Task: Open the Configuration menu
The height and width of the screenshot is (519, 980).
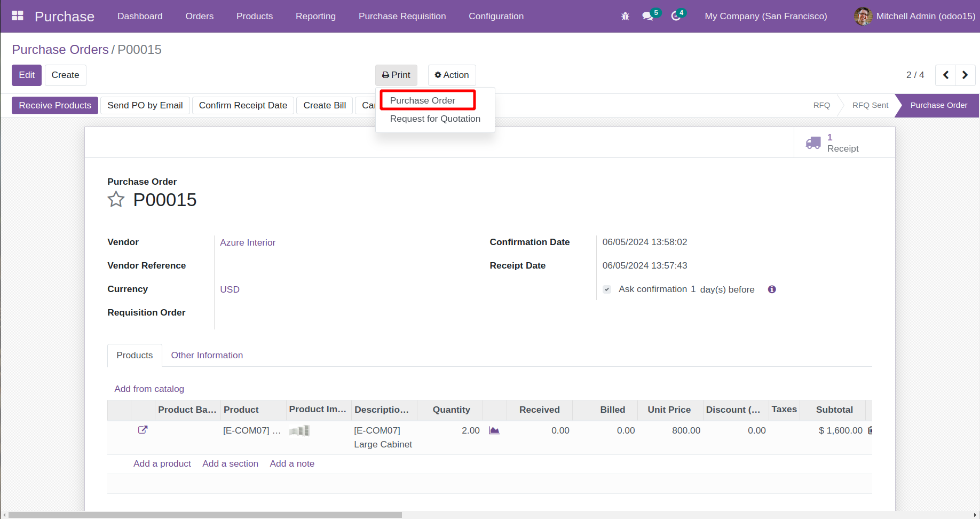Action: pos(496,17)
